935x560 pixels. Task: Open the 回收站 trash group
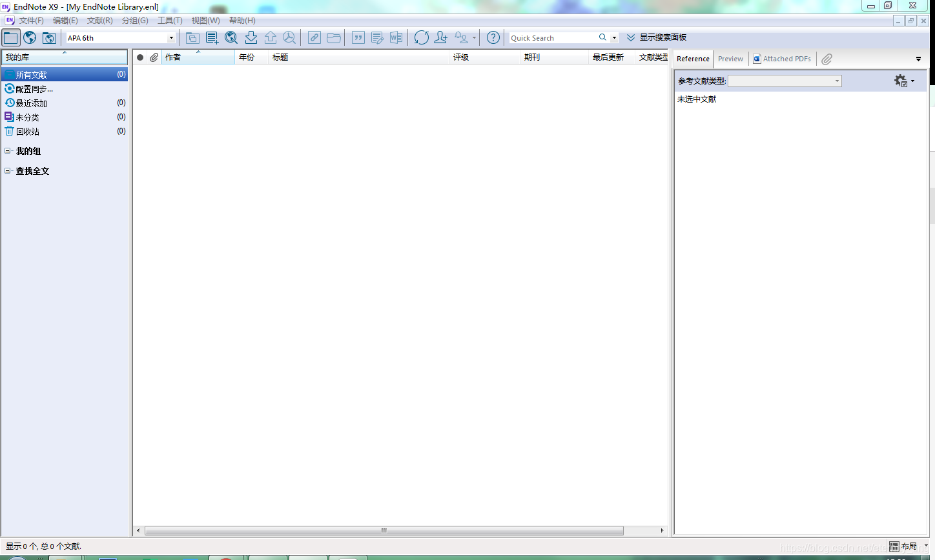65,132
